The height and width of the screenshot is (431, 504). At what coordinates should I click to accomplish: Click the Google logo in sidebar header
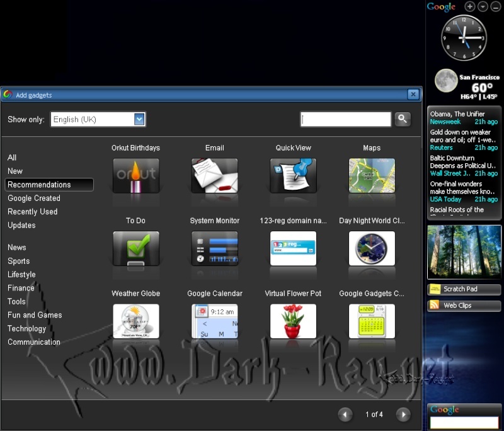coord(441,7)
